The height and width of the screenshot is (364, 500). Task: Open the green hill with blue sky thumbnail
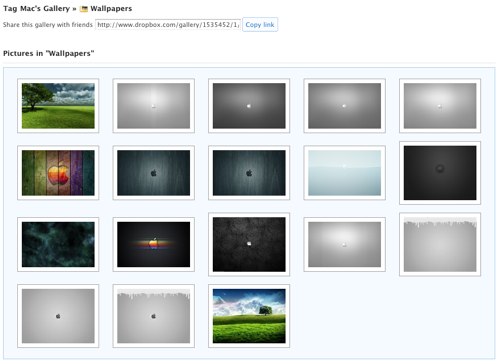[x=249, y=316]
